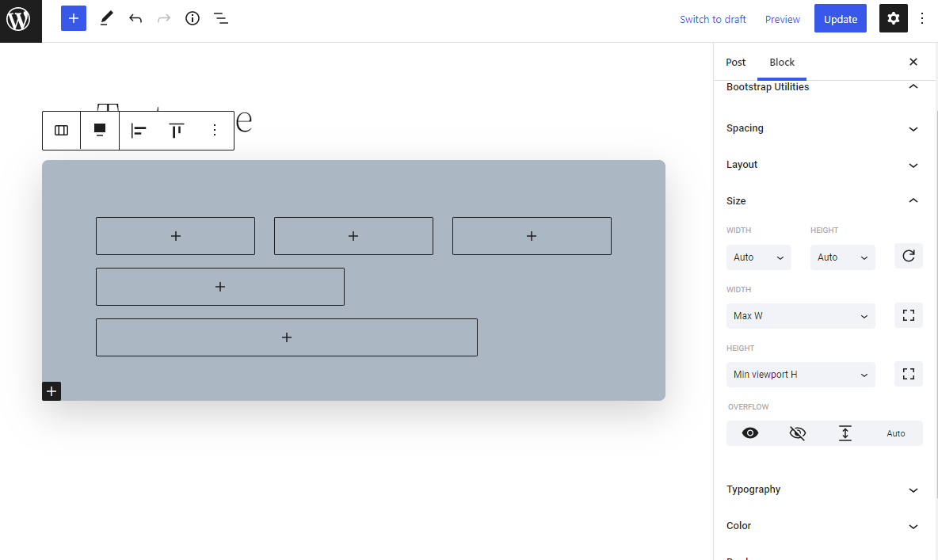Set overflow to Auto
This screenshot has width=938, height=560.
pos(895,433)
